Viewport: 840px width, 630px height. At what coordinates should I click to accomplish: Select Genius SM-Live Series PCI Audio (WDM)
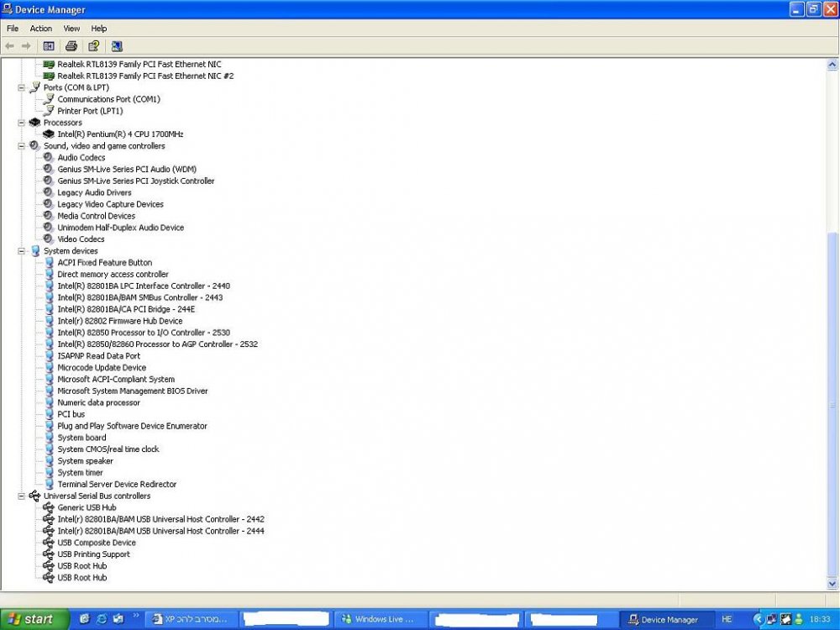click(x=127, y=170)
